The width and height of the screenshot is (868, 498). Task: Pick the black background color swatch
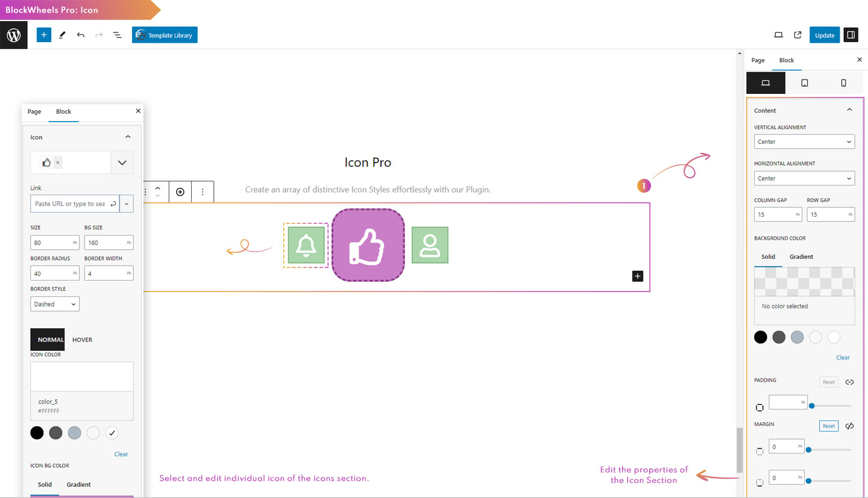click(x=761, y=337)
